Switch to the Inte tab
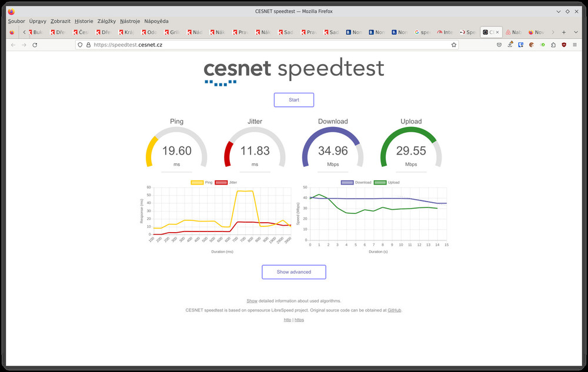The image size is (588, 372). (446, 32)
